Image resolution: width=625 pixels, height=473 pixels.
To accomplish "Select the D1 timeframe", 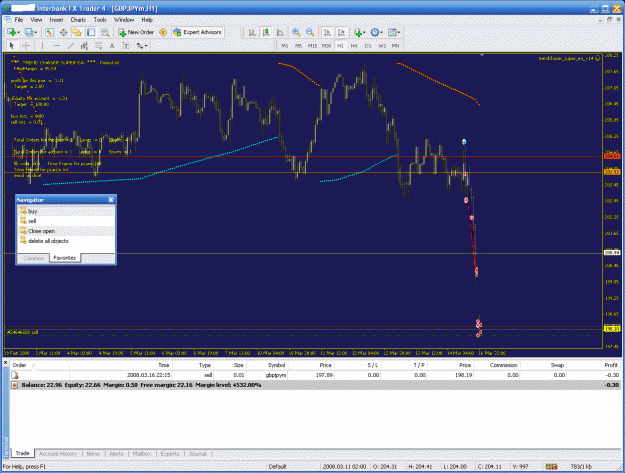I will (x=368, y=46).
